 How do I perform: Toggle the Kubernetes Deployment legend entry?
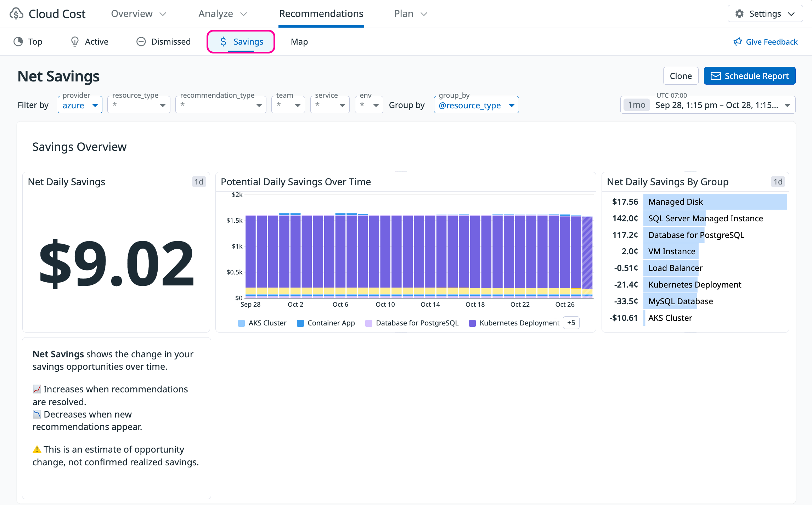519,323
